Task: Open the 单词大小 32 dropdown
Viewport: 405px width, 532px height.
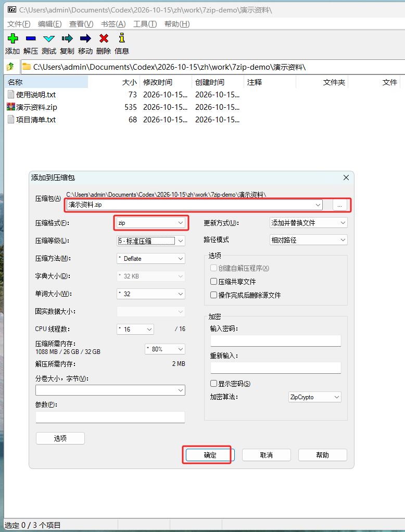Action: point(151,294)
